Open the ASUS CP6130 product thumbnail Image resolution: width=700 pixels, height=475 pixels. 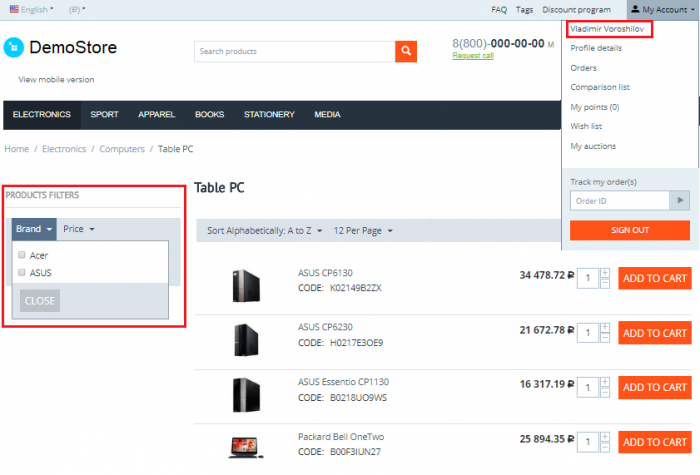246,286
